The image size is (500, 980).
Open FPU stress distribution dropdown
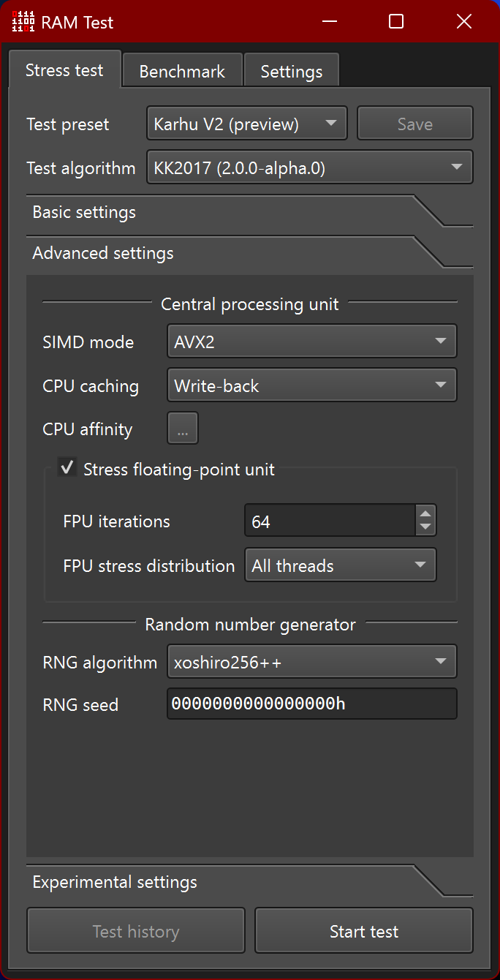pyautogui.click(x=340, y=565)
